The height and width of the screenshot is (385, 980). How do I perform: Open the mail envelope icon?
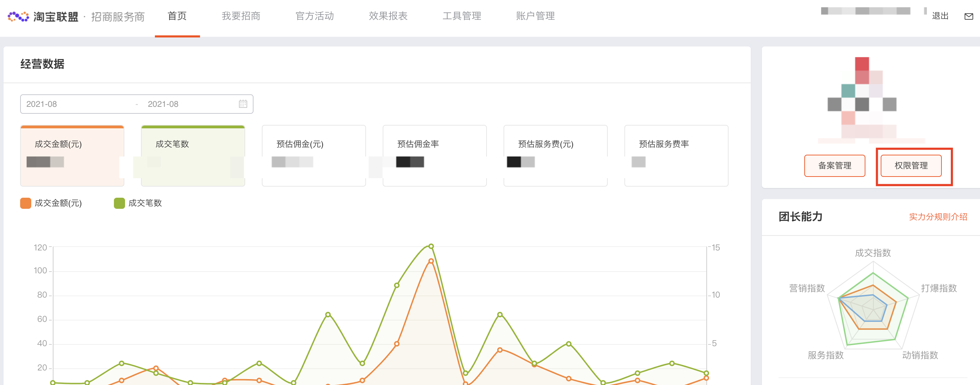[969, 16]
